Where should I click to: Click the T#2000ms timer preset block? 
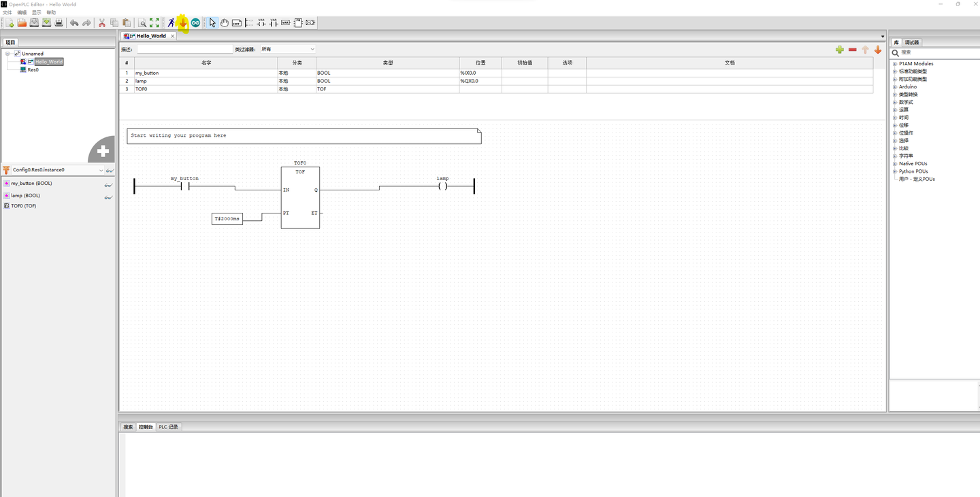[227, 218]
